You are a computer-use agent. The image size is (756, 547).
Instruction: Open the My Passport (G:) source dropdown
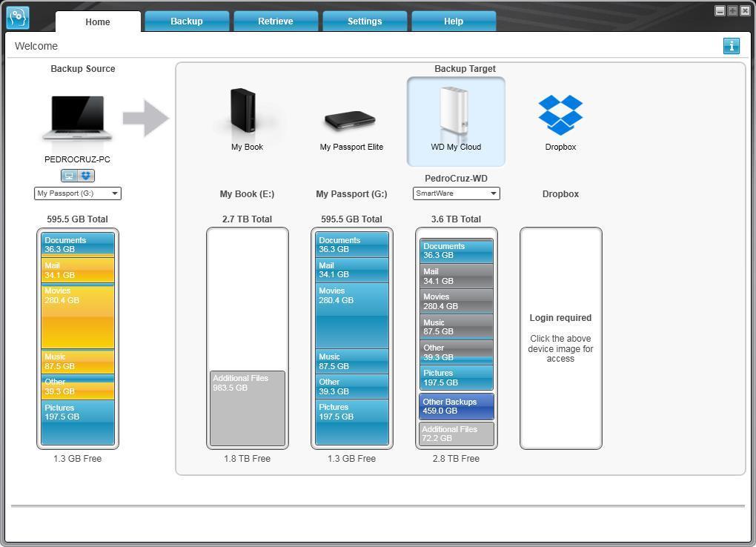tap(78, 193)
